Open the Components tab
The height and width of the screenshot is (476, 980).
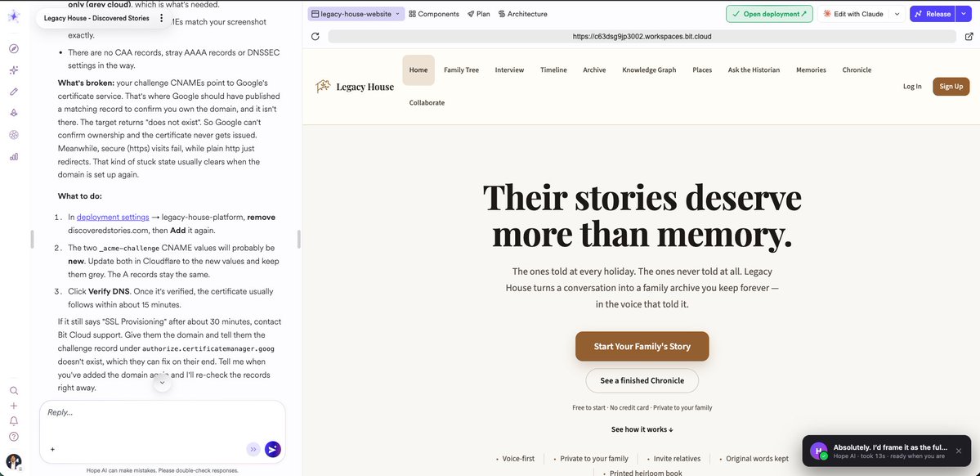[x=434, y=14]
